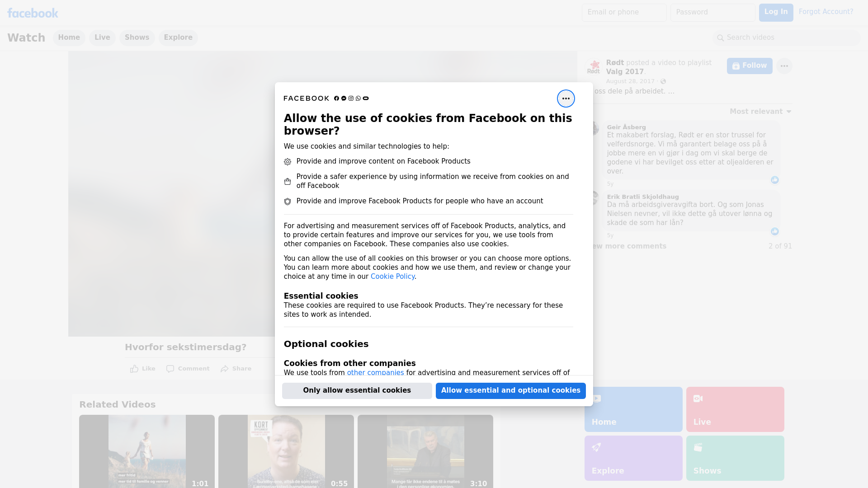868x488 pixels.
Task: Open the Rødt page name link
Action: pyautogui.click(x=615, y=63)
